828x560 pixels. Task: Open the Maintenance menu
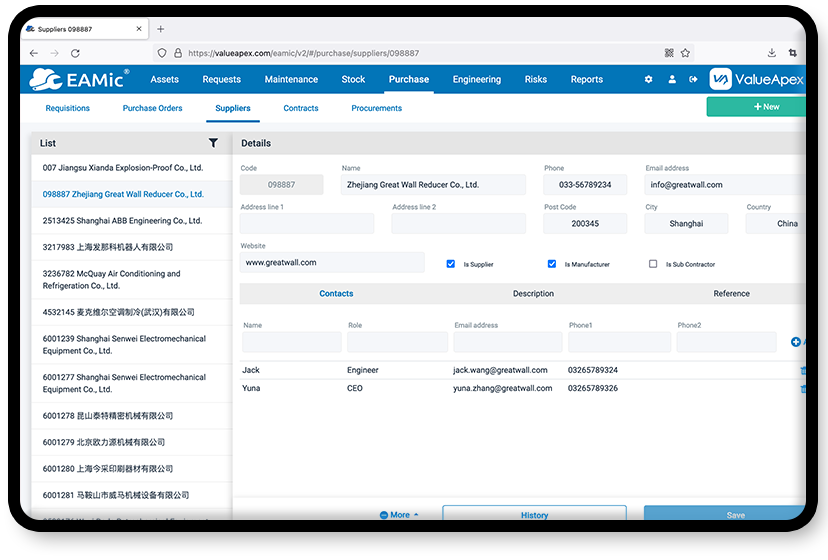click(x=291, y=80)
